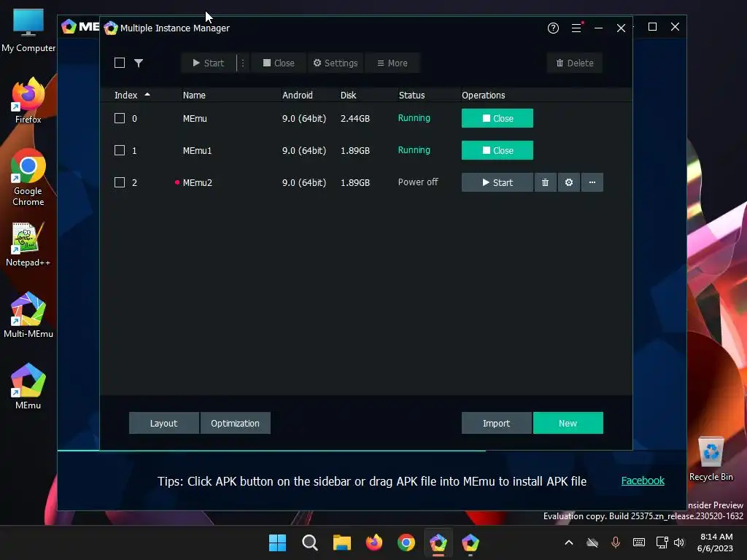The image size is (747, 560).
Task: Open Google Chrome desktop shortcut
Action: tap(28, 177)
